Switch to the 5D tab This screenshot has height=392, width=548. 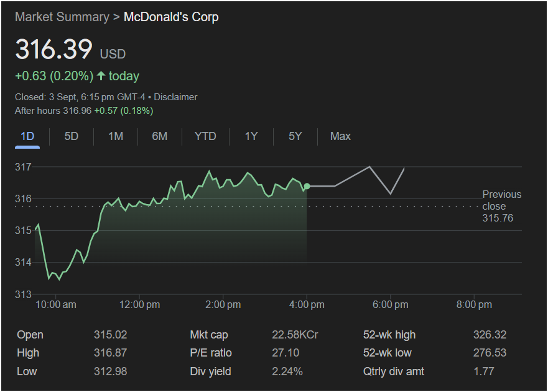72,136
